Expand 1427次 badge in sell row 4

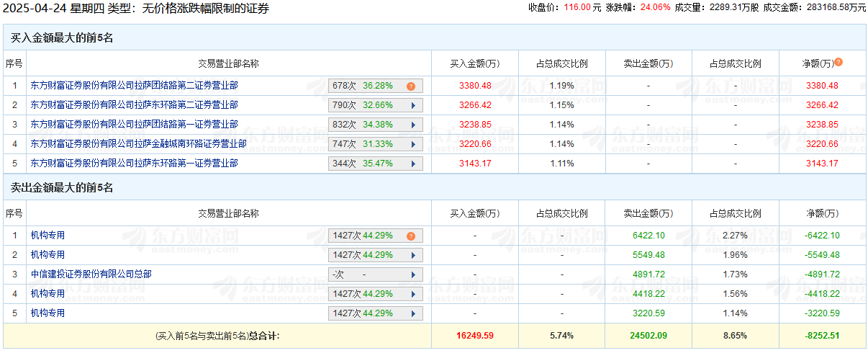(x=413, y=294)
